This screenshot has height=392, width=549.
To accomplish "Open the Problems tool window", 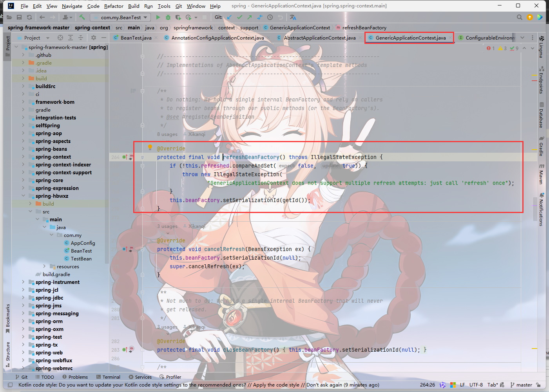I will (x=75, y=377).
